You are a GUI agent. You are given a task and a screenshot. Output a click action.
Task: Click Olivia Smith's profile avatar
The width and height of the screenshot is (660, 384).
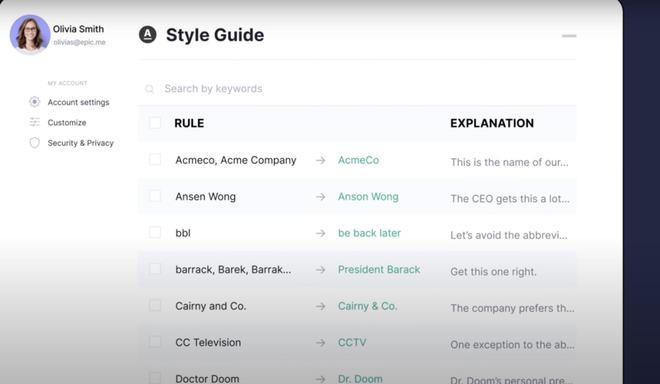[30, 35]
